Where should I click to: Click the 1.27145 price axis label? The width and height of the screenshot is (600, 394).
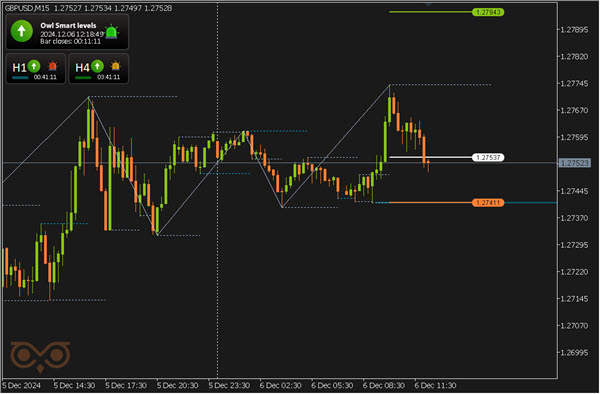click(574, 298)
